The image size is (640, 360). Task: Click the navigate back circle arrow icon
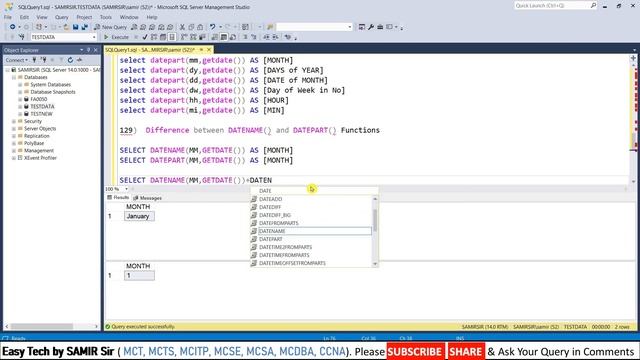pyautogui.click(x=13, y=27)
